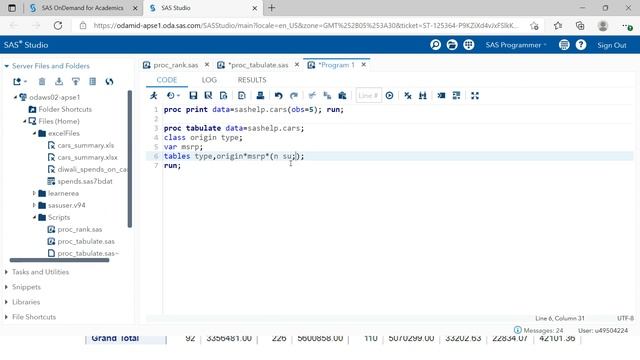Click the Properties icon in Files panel
This screenshot has width=640, height=360.
[93, 82]
